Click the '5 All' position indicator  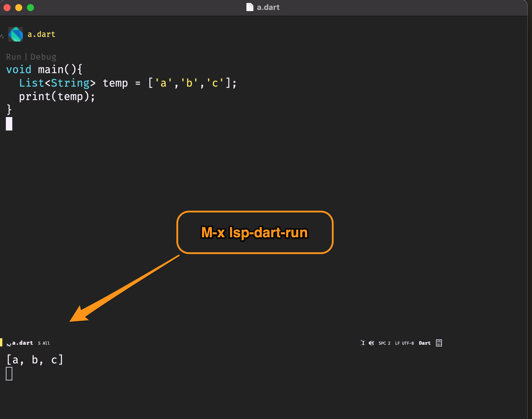pos(44,343)
